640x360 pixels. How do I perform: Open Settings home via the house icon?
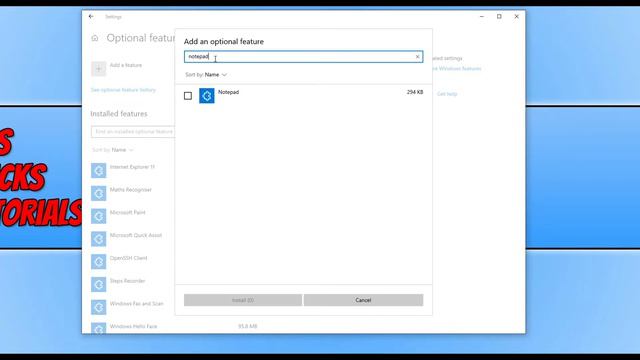pyautogui.click(x=95, y=38)
